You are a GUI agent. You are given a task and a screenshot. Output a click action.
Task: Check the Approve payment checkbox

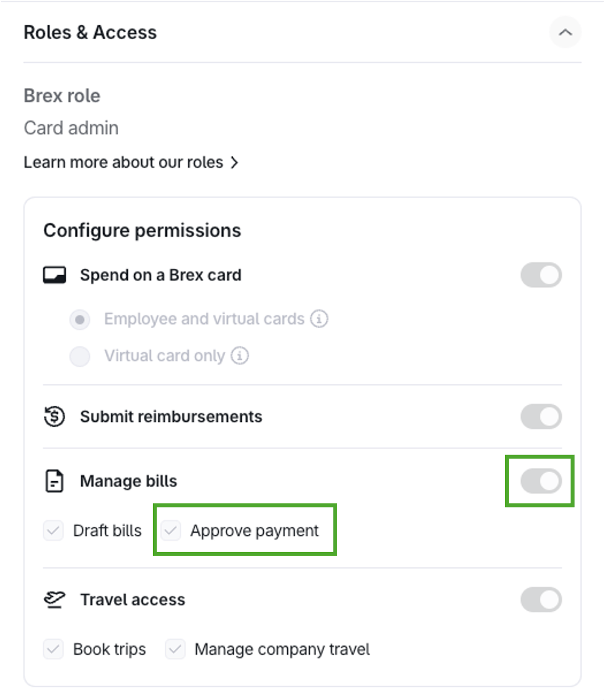pos(171,531)
